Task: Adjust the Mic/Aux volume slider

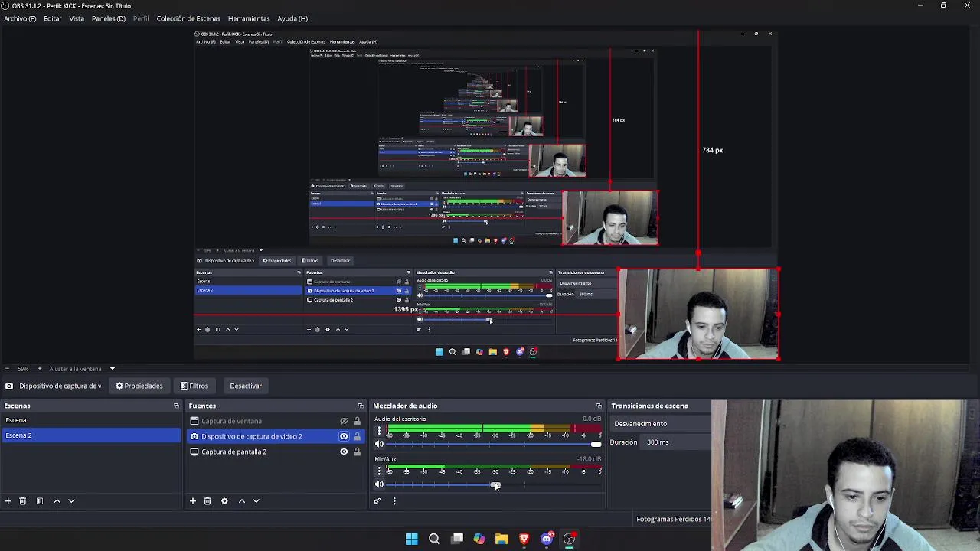Action: click(494, 485)
